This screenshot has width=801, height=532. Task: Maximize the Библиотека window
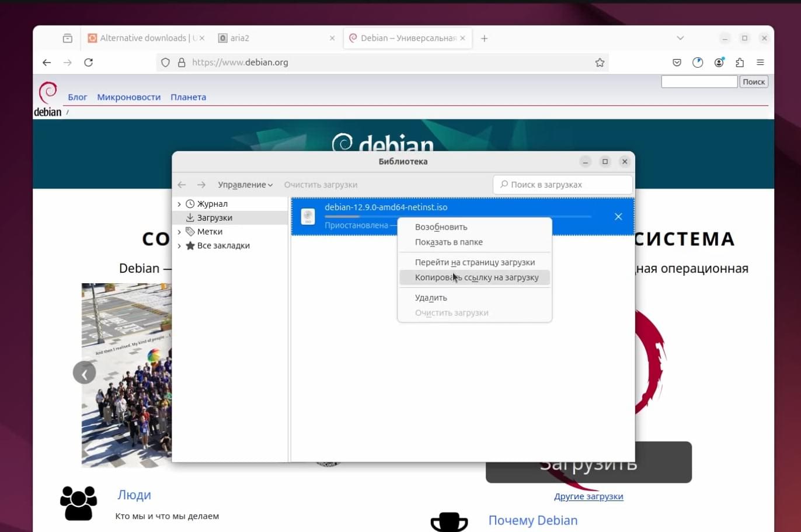[x=605, y=161]
